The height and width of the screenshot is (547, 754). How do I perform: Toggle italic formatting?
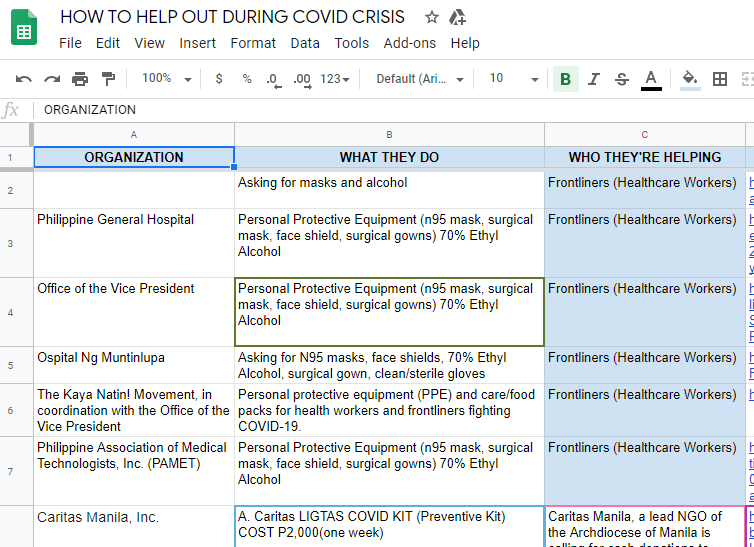click(x=594, y=79)
